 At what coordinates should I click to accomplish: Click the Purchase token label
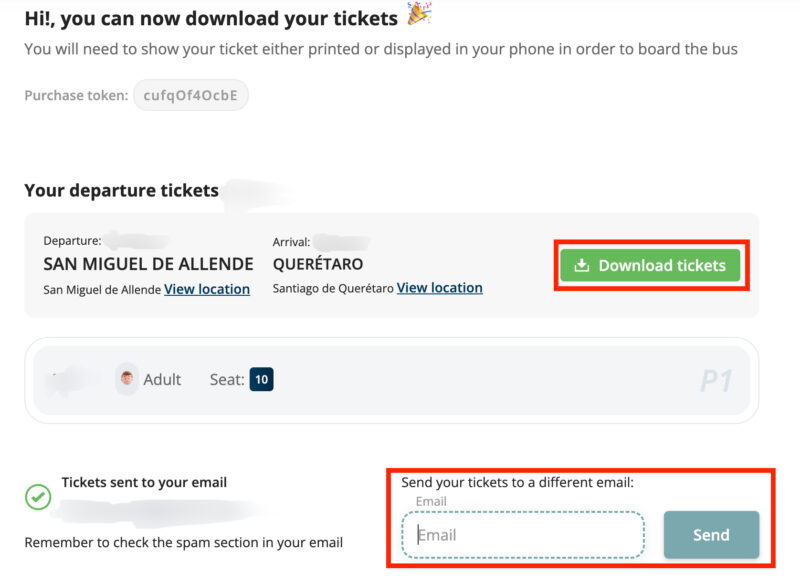(x=76, y=96)
